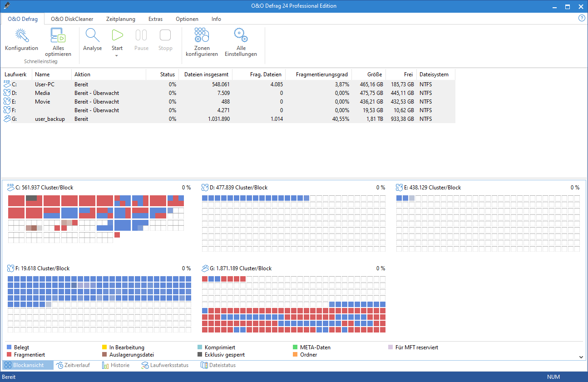Open the Zeitplanung tab
This screenshot has width=588, height=382.
pyautogui.click(x=121, y=19)
